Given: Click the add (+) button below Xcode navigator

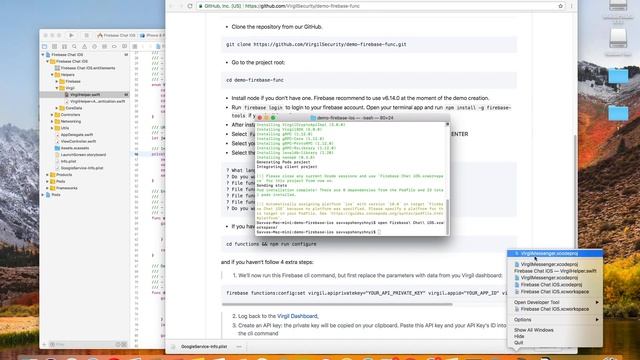Looking at the screenshot, I should point(44,344).
